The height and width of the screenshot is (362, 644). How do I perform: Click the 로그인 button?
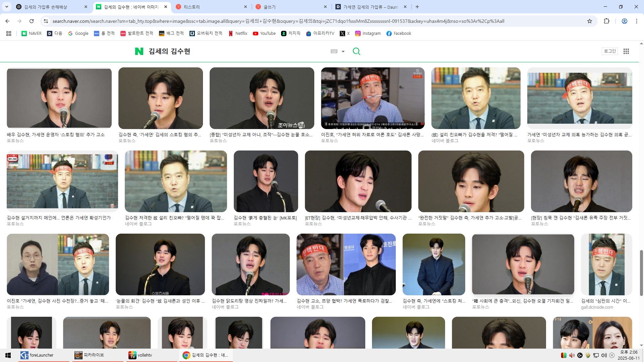pos(610,51)
